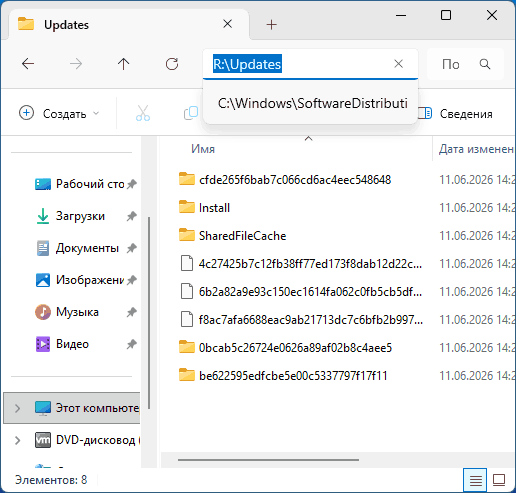
Task: Open the Сведения details pane
Action: tap(455, 114)
